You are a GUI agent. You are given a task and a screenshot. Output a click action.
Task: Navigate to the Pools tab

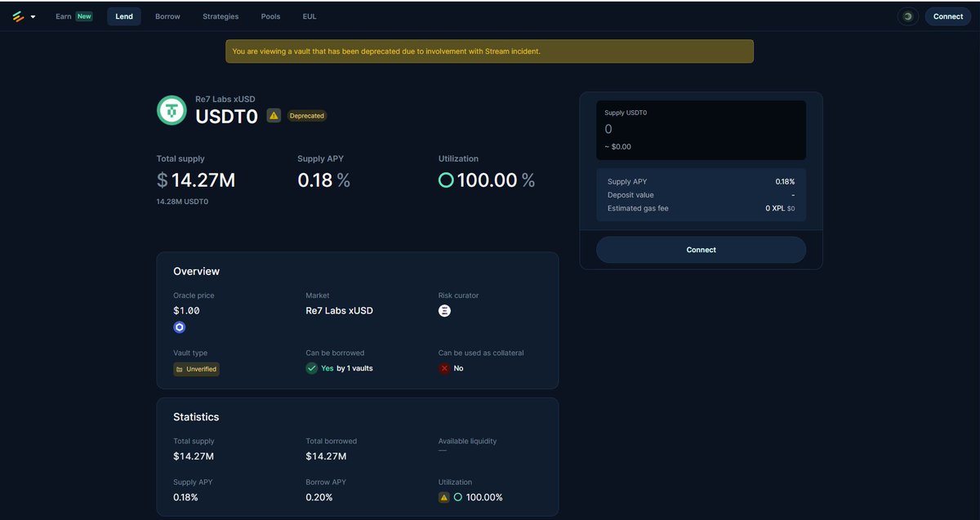tap(270, 16)
